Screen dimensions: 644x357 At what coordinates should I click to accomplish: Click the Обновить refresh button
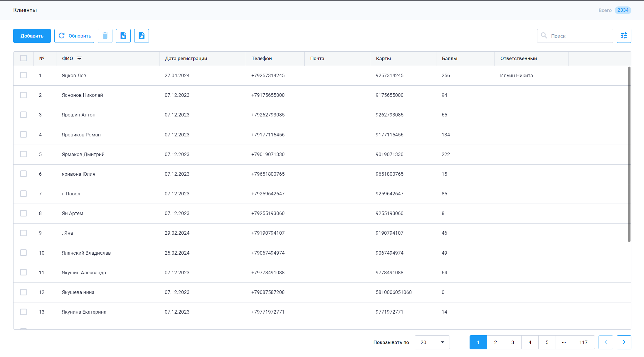[x=74, y=36]
